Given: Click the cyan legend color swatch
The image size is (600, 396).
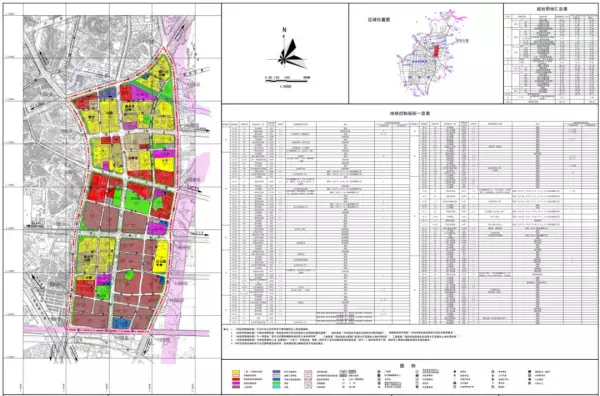Looking at the screenshot, I should coord(276,387).
